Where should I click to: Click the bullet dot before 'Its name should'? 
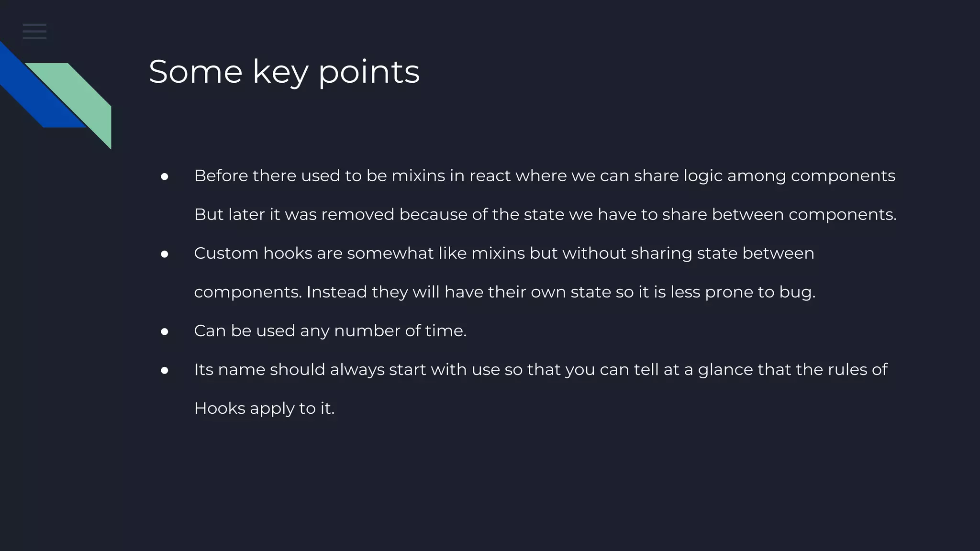(x=165, y=370)
